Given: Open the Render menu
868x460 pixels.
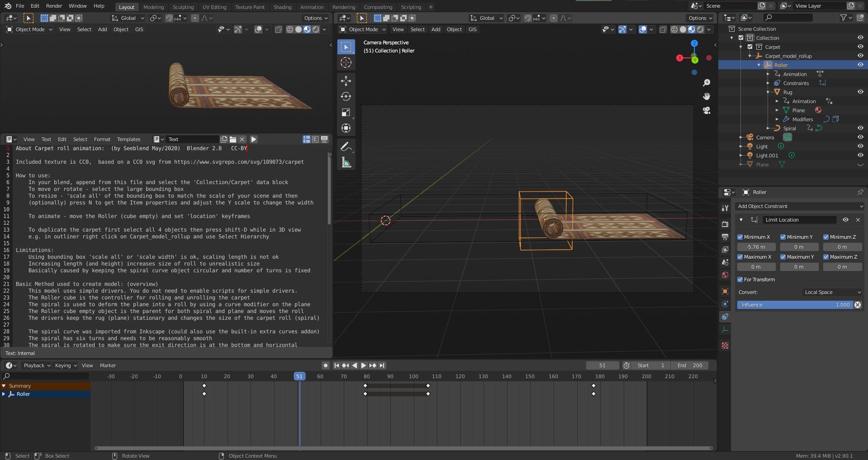Looking at the screenshot, I should [53, 6].
